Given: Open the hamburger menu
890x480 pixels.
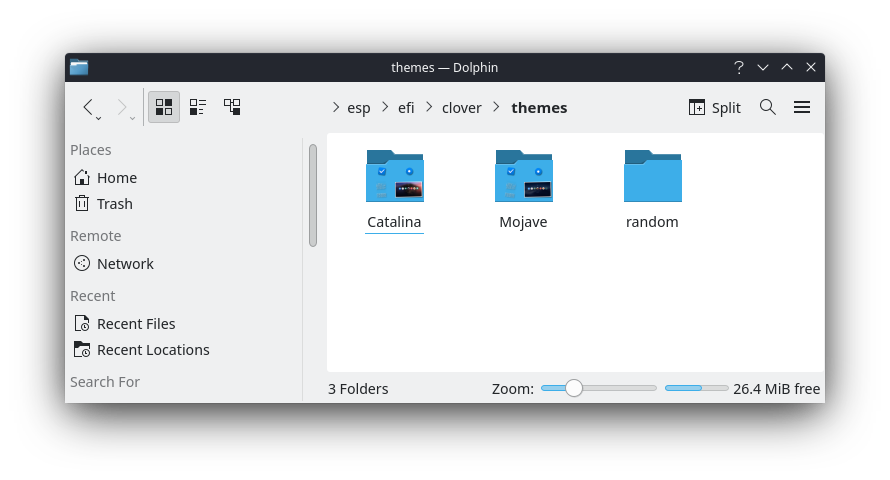Looking at the screenshot, I should coord(801,107).
